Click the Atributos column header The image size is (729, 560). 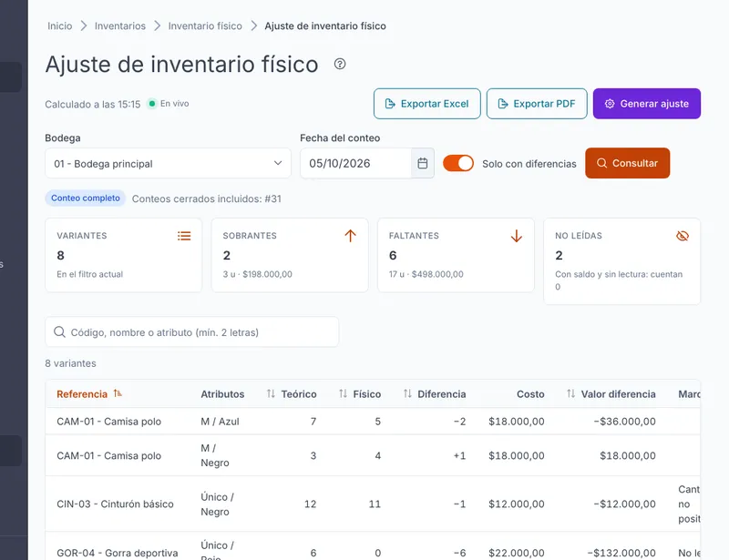click(x=222, y=394)
